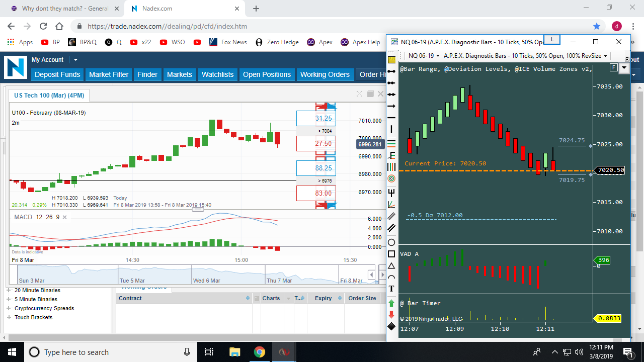
Task: Select the triangle drawing tool
Action: [x=391, y=265]
